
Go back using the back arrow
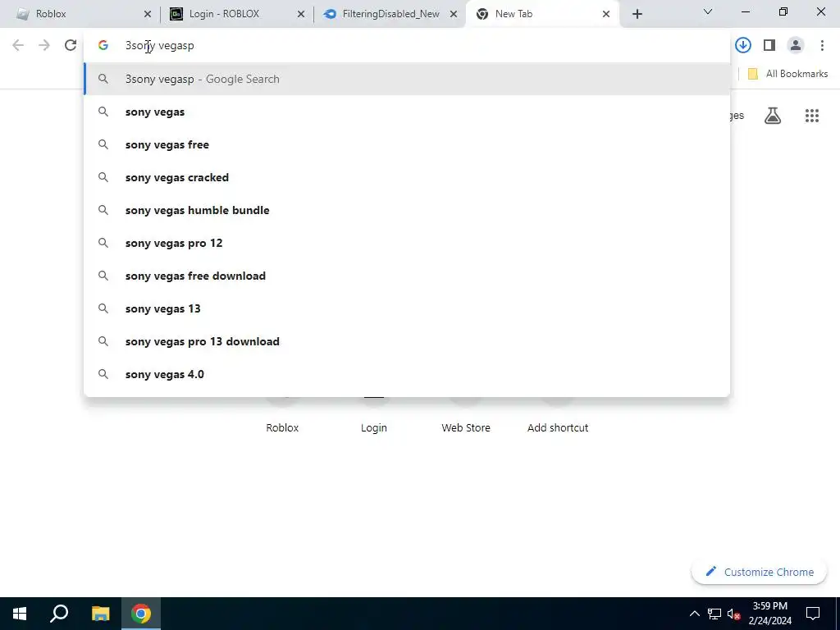click(x=18, y=46)
